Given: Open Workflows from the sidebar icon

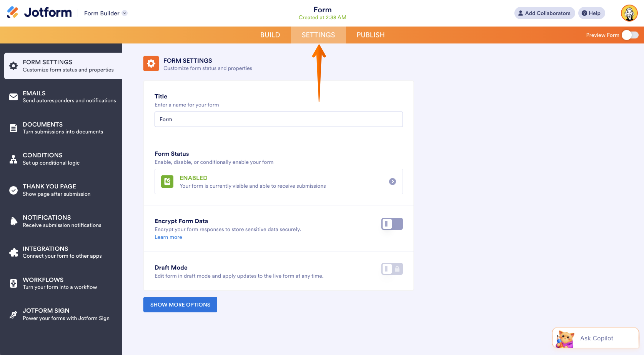Looking at the screenshot, I should coord(13,283).
